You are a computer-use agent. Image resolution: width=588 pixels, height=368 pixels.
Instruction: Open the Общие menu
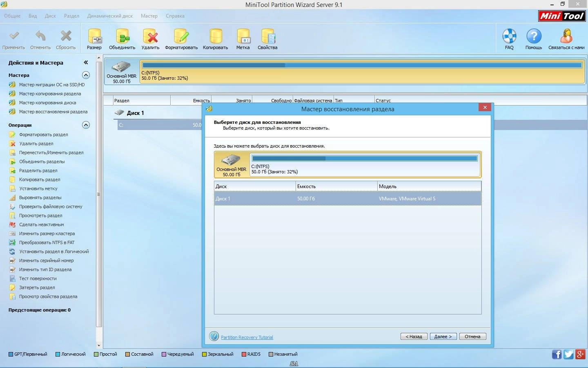pos(12,16)
